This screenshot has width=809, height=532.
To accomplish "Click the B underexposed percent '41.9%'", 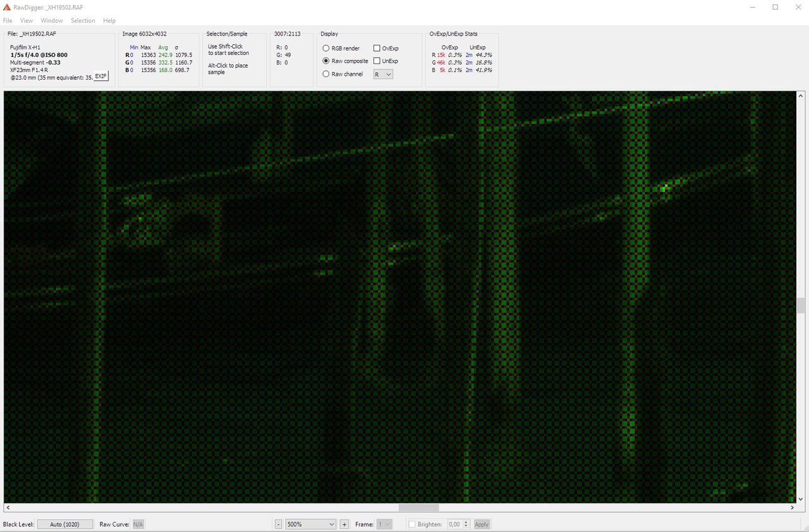I will click(484, 70).
